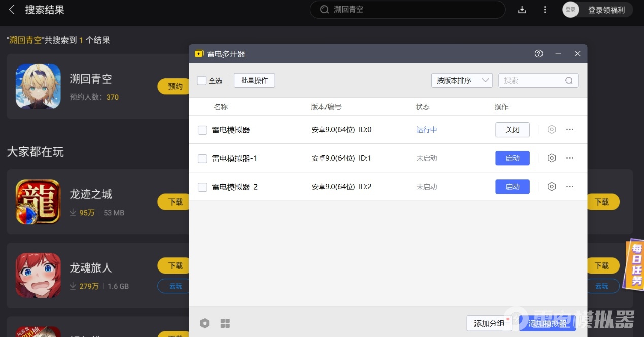Open the vertical three-dot menu in top bar
The height and width of the screenshot is (337, 644).
[x=545, y=10]
